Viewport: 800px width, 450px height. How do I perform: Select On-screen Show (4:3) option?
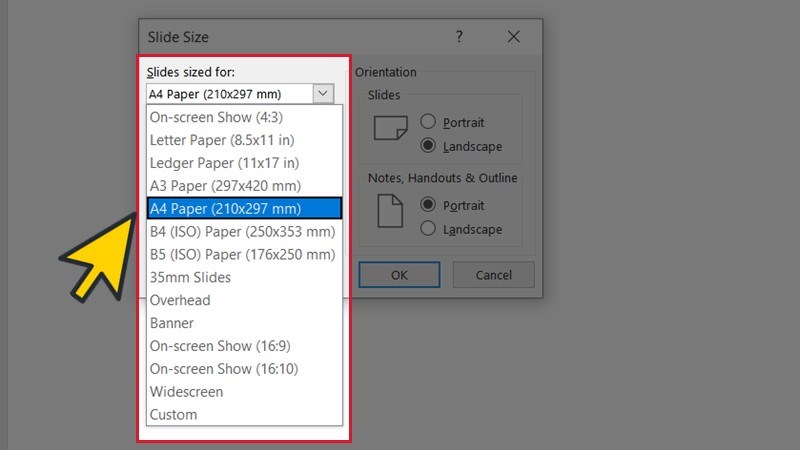tap(244, 117)
